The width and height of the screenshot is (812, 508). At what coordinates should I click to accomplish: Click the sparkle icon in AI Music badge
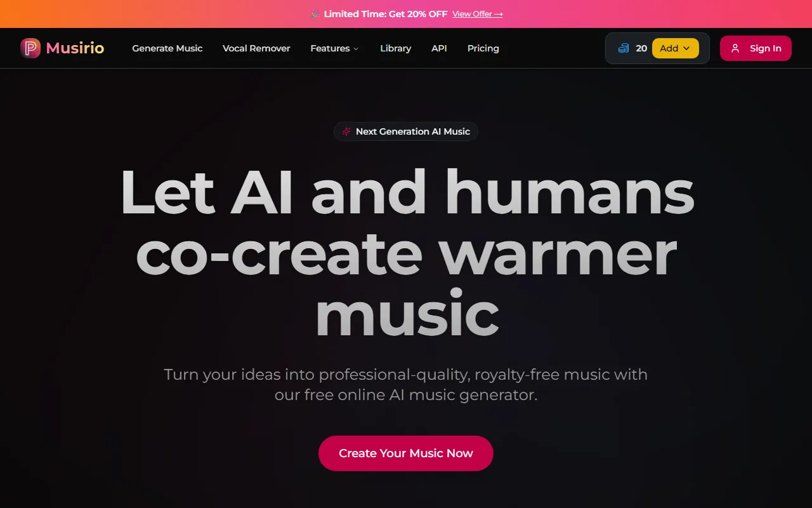point(346,131)
